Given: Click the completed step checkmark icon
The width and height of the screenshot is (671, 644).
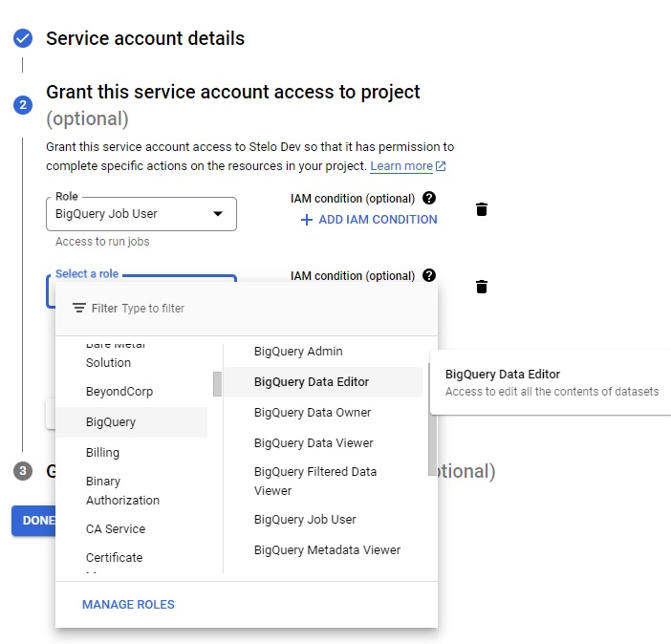Looking at the screenshot, I should click(x=23, y=38).
